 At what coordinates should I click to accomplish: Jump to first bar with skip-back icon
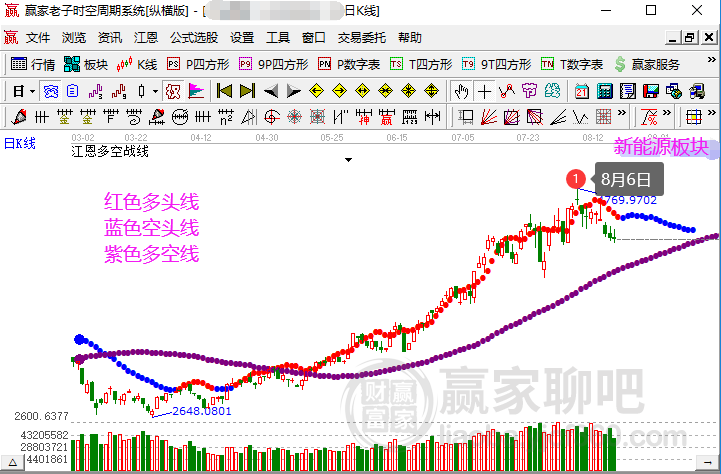(x=224, y=91)
